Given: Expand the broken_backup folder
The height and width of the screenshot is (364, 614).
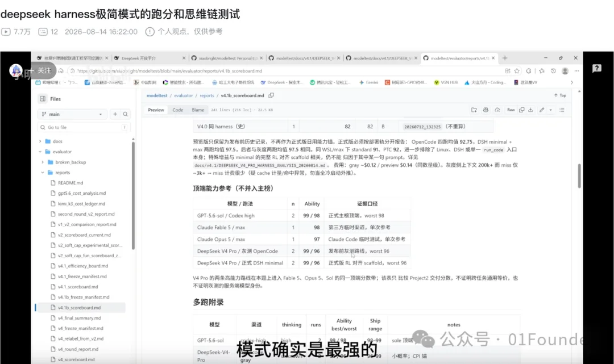Looking at the screenshot, I should click(x=43, y=162).
